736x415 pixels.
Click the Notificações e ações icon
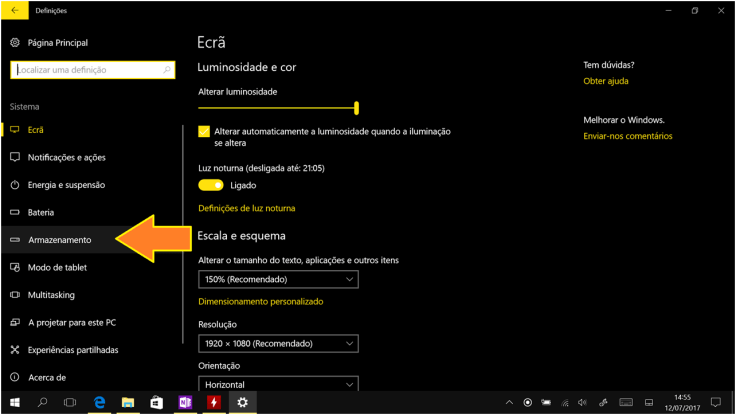coord(15,158)
